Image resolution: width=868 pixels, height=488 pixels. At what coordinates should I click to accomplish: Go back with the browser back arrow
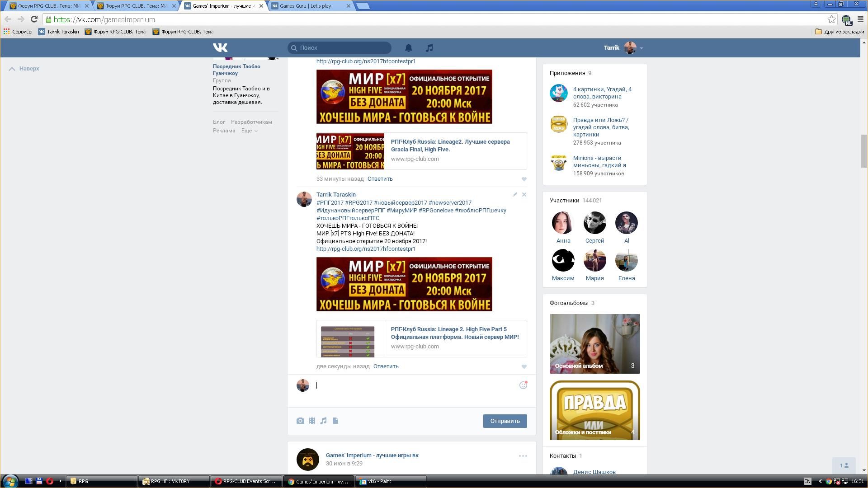coord(8,19)
